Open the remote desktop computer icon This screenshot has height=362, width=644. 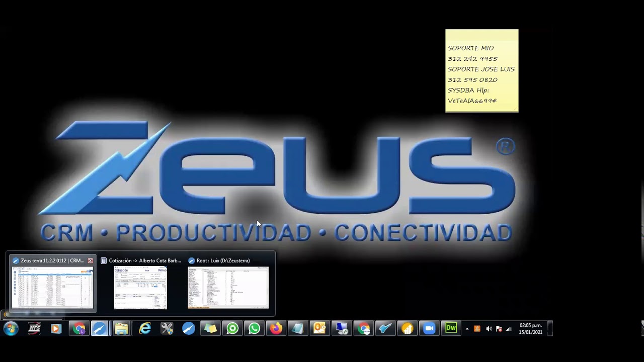[342, 329]
